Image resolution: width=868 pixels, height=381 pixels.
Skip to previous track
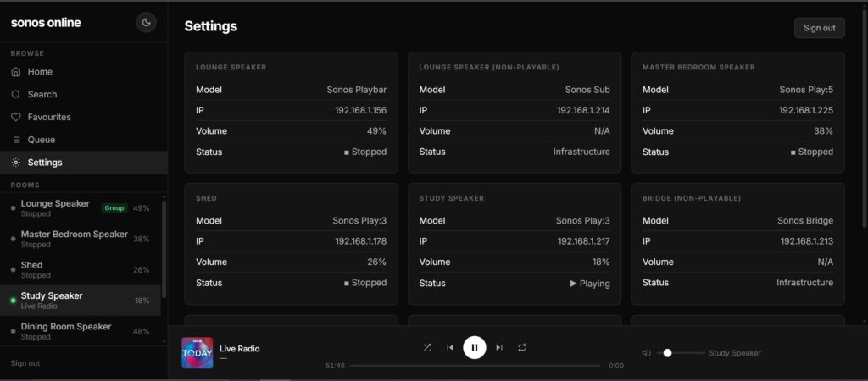click(450, 348)
